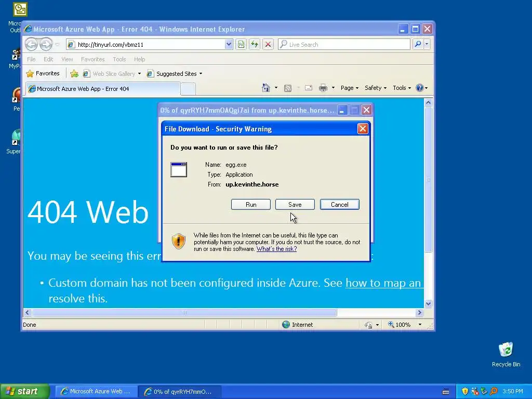Viewport: 532px width, 399px height.
Task: Expand the Home button dropdown arrow
Action: pyautogui.click(x=276, y=88)
